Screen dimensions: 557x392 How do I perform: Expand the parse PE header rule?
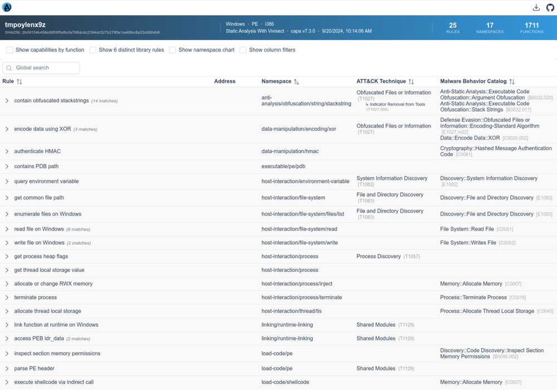click(x=7, y=369)
